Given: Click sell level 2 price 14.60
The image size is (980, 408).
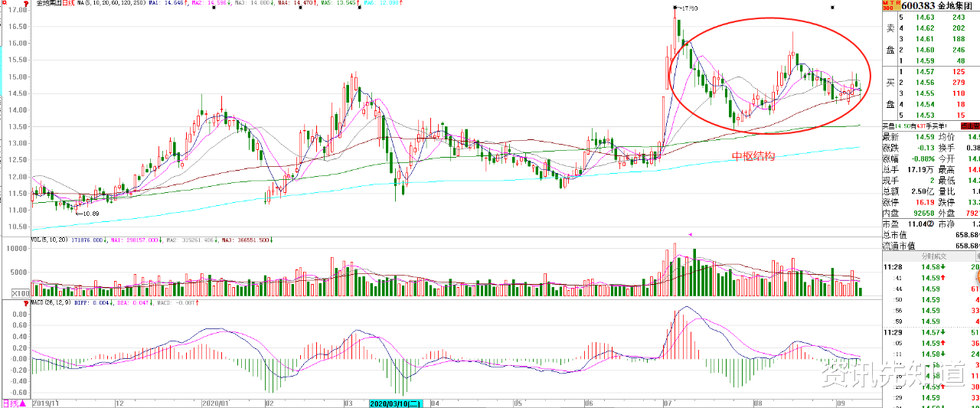Looking at the screenshot, I should (923, 49).
